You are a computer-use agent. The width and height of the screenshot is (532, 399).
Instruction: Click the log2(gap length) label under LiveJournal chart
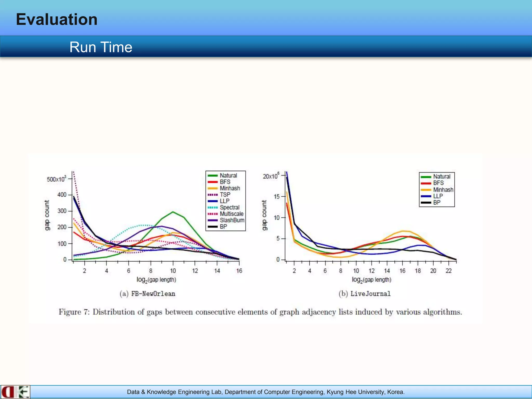tap(372, 280)
